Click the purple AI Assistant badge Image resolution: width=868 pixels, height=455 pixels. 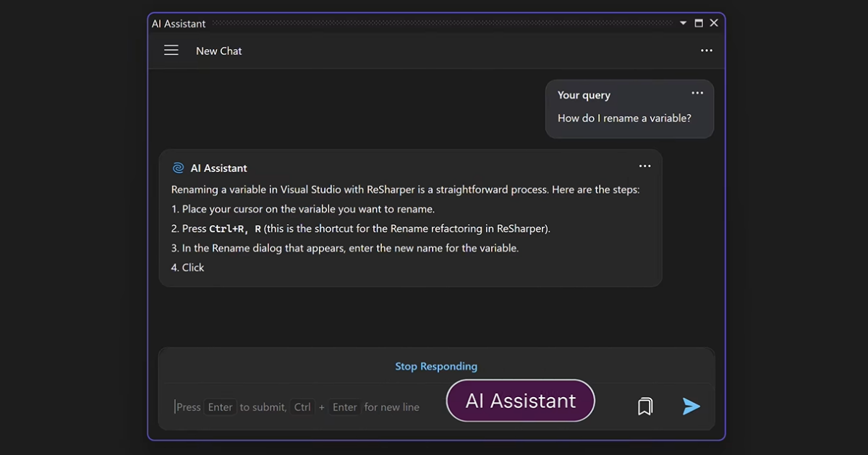pyautogui.click(x=521, y=401)
